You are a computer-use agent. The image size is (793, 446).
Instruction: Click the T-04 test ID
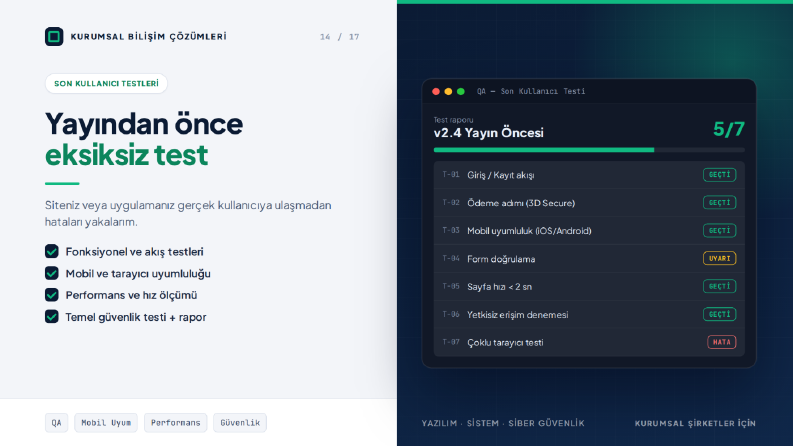[x=451, y=259]
